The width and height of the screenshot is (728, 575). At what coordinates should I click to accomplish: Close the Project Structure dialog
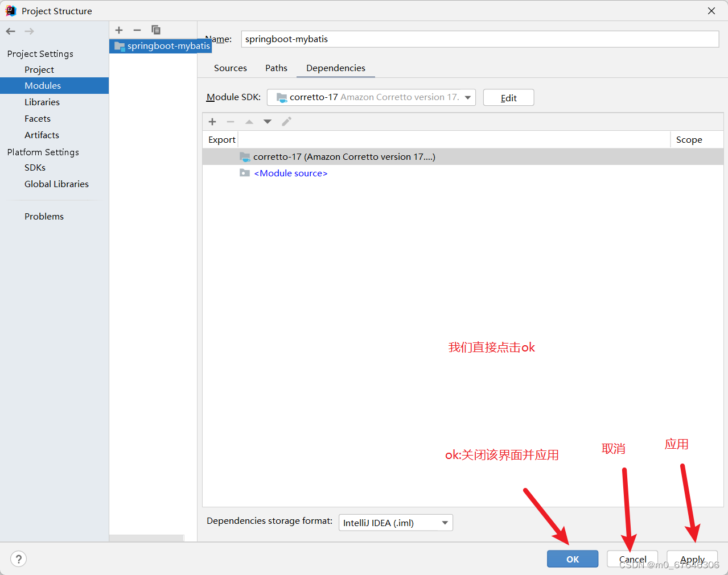711,11
